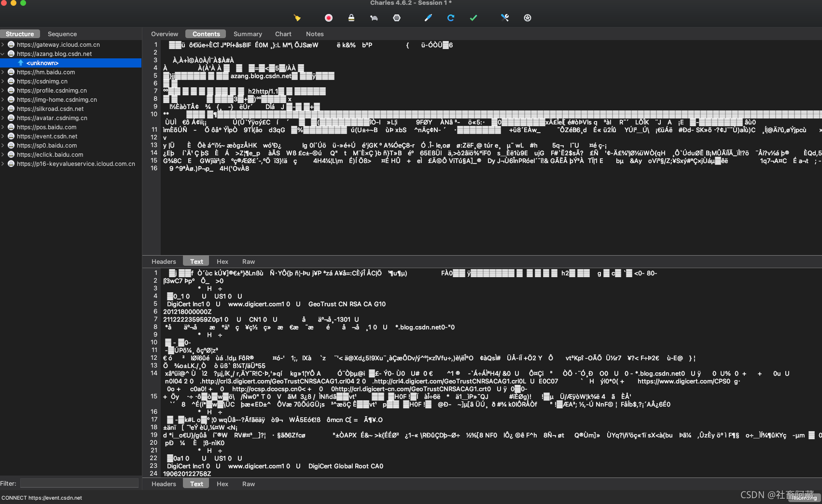This screenshot has width=822, height=504.
Task: Enable throttling with the turtle icon
Action: (374, 18)
